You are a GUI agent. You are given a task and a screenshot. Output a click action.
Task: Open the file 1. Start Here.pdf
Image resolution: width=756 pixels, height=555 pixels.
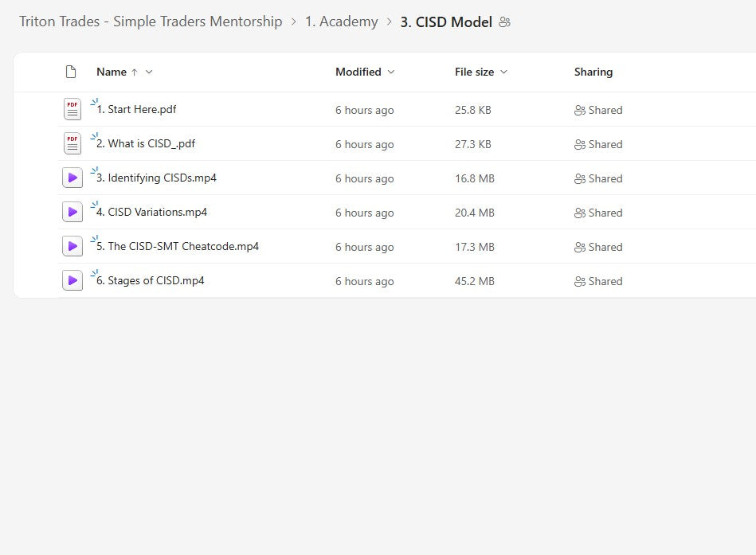pos(136,110)
